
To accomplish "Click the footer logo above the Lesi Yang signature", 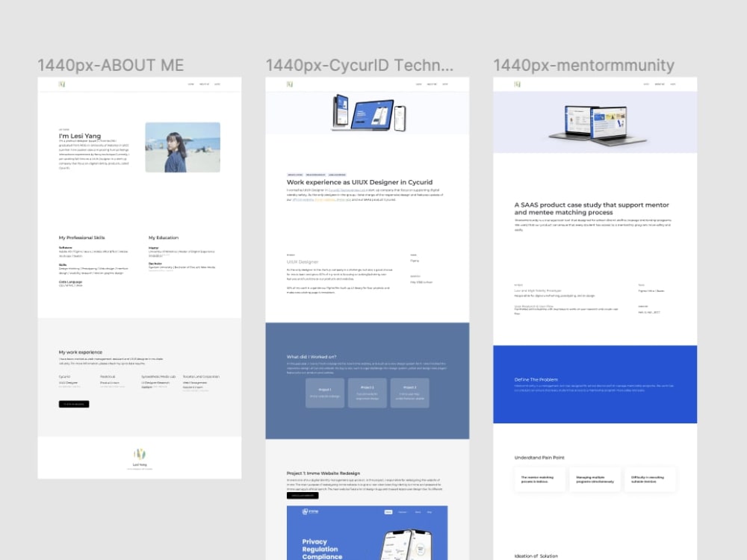I will pyautogui.click(x=139, y=454).
